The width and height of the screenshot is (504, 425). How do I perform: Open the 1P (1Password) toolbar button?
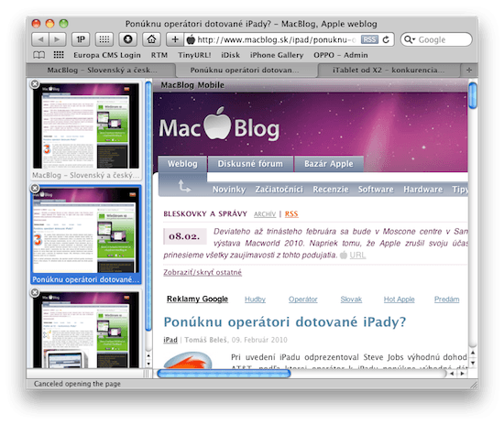click(x=81, y=39)
